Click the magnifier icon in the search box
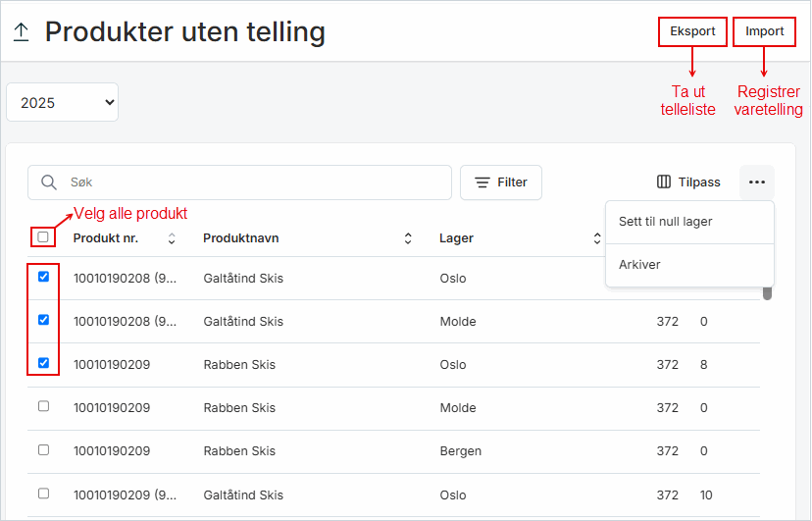This screenshot has height=521, width=812. (48, 182)
